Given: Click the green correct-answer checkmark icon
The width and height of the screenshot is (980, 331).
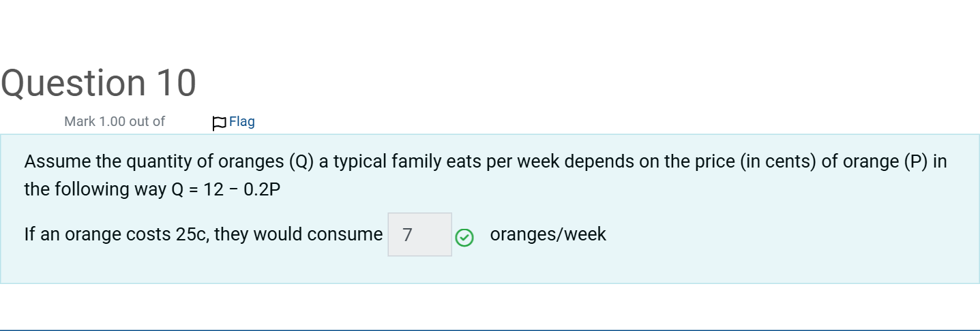Looking at the screenshot, I should pos(464,237).
